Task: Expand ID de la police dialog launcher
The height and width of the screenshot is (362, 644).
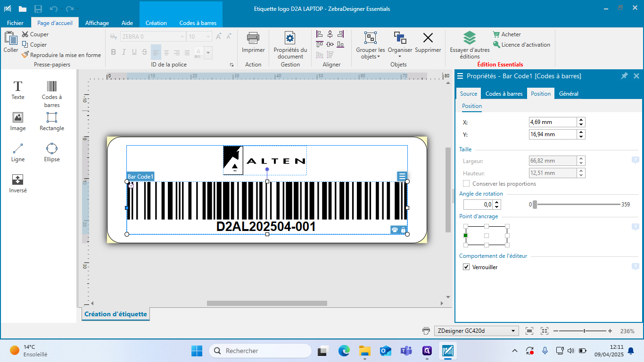Action: 231,65
